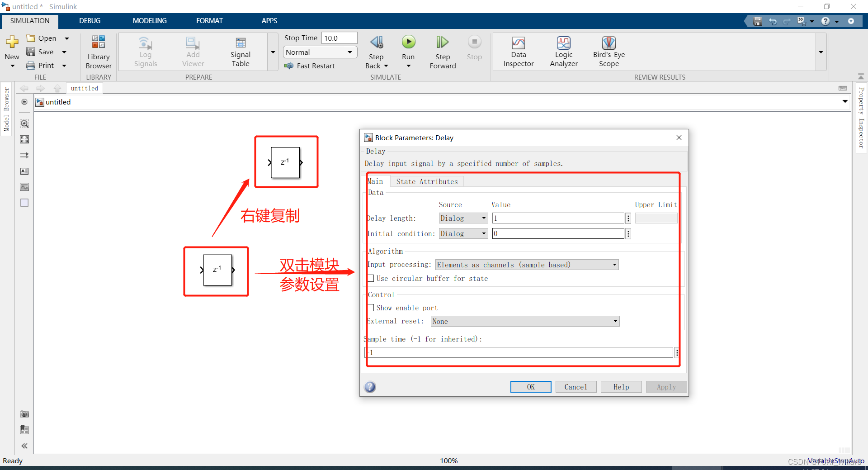Click the annotation text tool in palette

24,171
